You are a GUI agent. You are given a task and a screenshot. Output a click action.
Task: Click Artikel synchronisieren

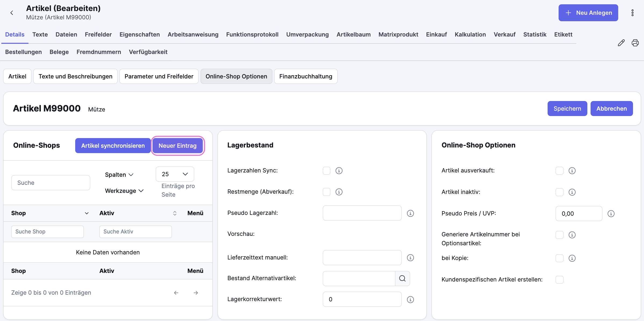pyautogui.click(x=113, y=145)
